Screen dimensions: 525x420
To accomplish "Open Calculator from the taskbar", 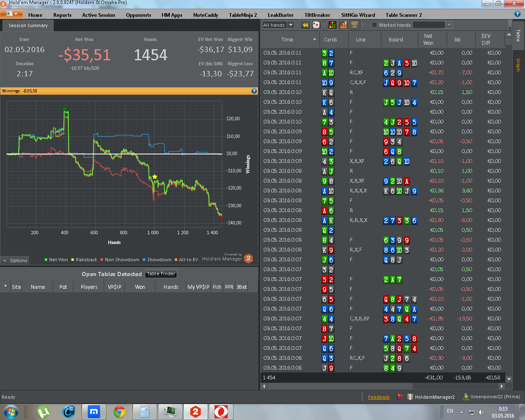I will pyautogui.click(x=145, y=412).
